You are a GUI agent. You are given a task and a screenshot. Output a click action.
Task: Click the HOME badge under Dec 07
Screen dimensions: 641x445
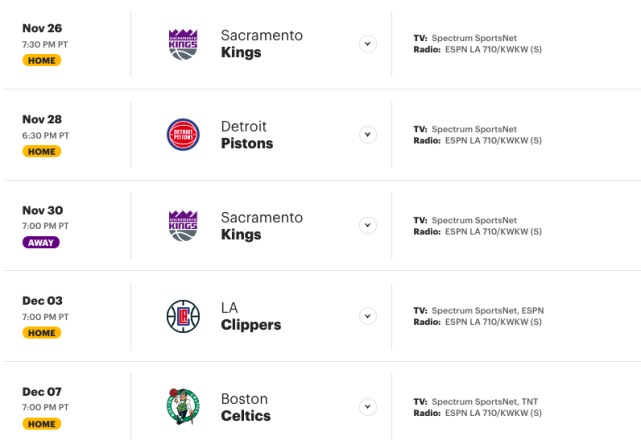coord(42,424)
